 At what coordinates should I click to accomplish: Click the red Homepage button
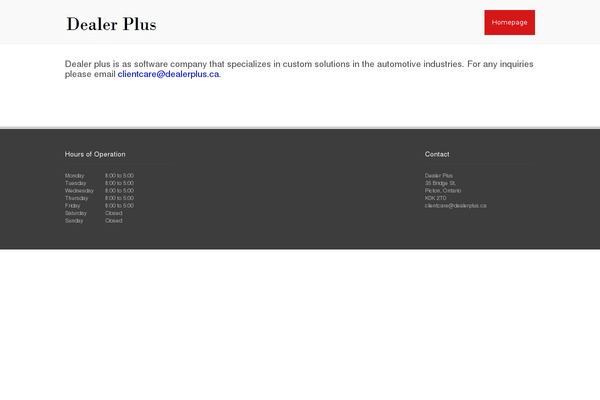(x=509, y=22)
